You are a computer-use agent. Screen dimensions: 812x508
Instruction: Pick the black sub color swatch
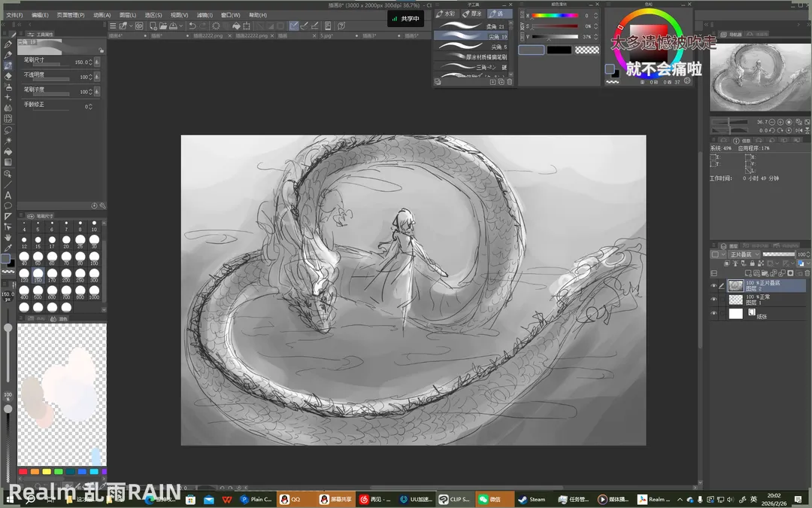559,50
